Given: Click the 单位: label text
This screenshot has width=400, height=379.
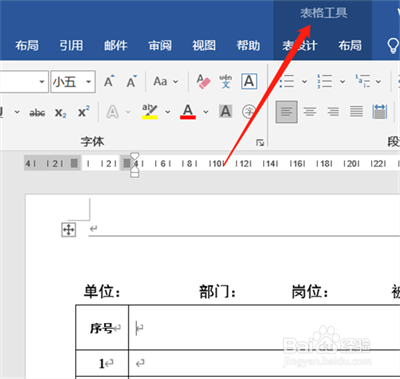Looking at the screenshot, I should [x=102, y=292].
